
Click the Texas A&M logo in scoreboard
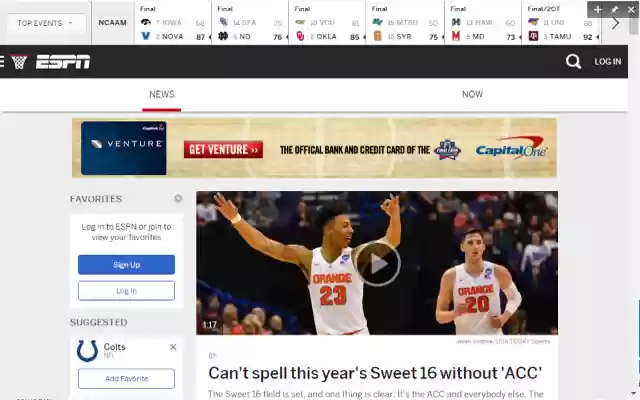click(533, 36)
